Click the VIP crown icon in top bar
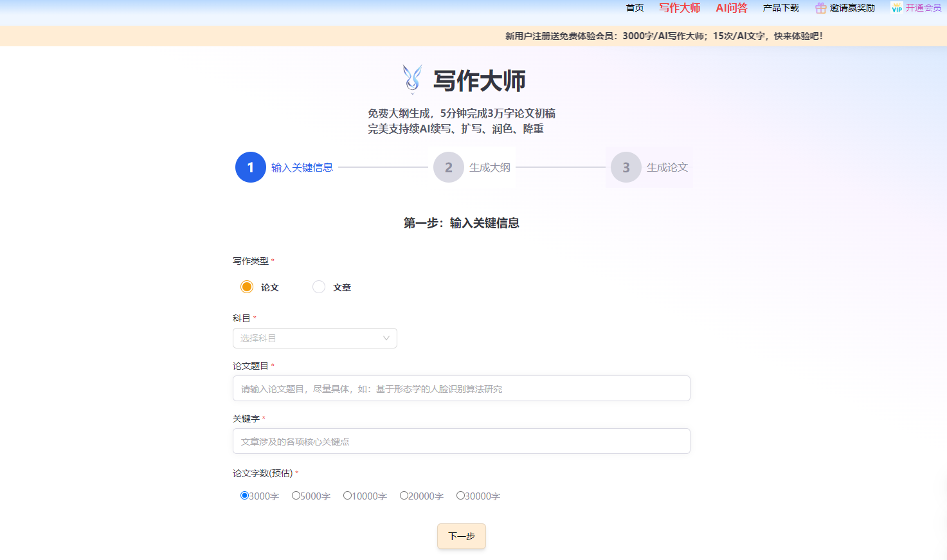Screen dimensions: 947x560 tap(896, 8)
